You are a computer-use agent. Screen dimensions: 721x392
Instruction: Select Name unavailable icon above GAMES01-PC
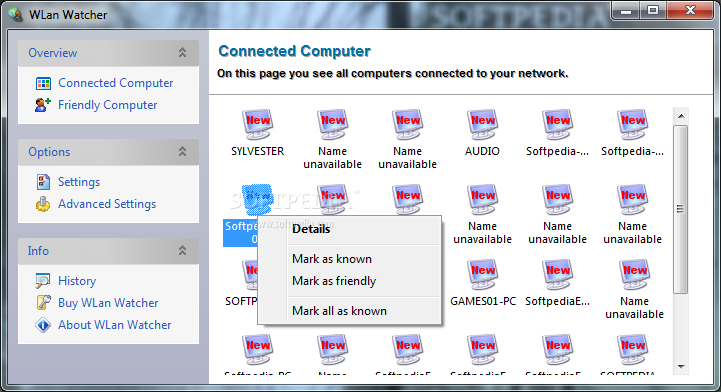click(x=482, y=199)
